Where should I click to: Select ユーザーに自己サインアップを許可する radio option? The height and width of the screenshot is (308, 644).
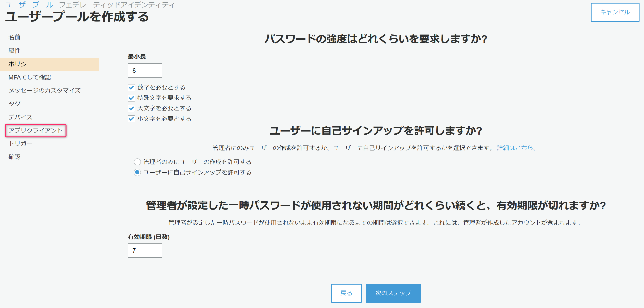coord(137,172)
